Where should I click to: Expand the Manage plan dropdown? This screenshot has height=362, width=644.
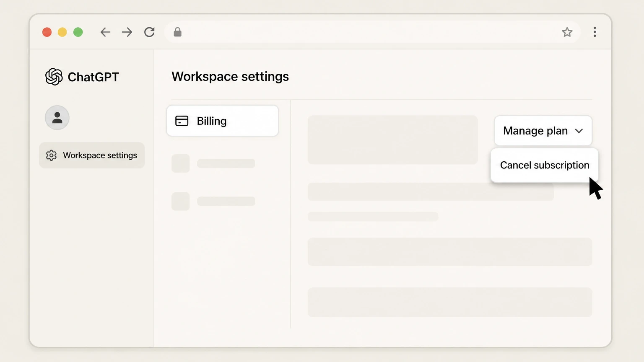pyautogui.click(x=543, y=131)
